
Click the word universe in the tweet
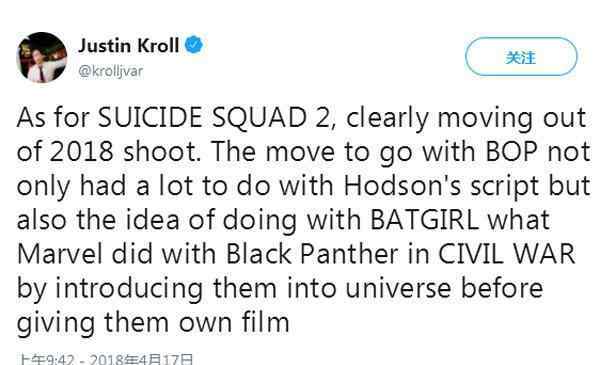pyautogui.click(x=398, y=288)
